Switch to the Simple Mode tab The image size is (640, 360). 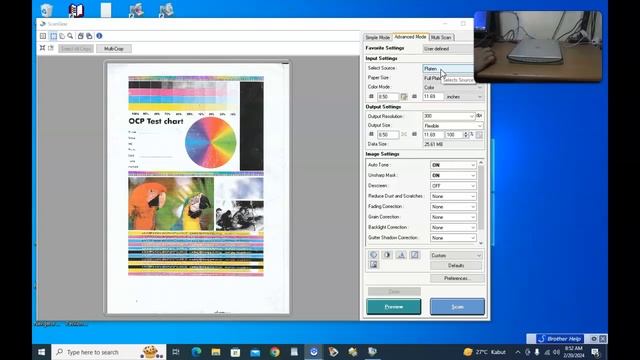pos(378,37)
